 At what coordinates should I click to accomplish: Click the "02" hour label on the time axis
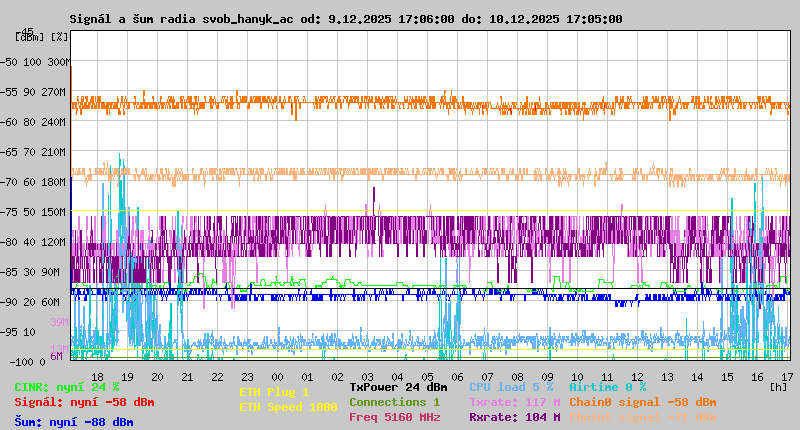point(337,377)
